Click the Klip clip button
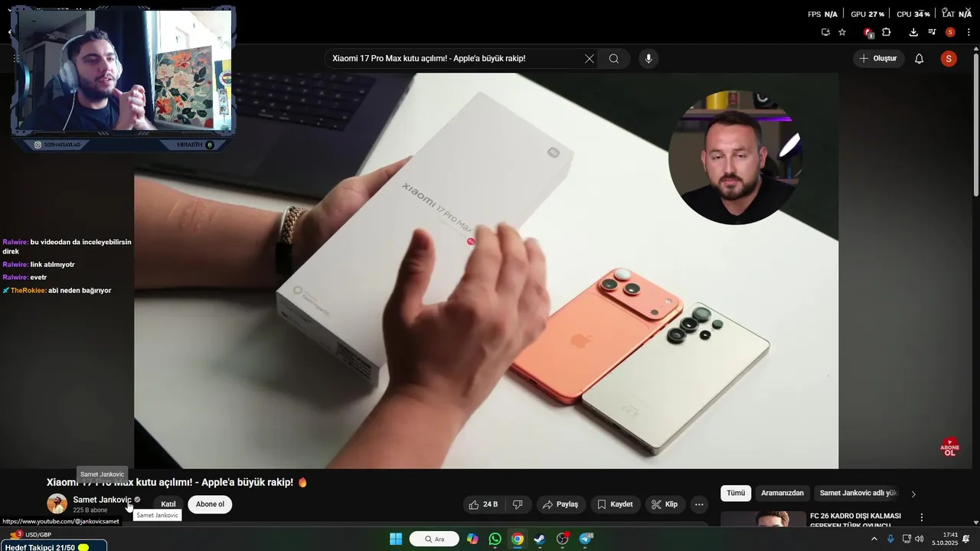980x551 pixels. tap(665, 504)
